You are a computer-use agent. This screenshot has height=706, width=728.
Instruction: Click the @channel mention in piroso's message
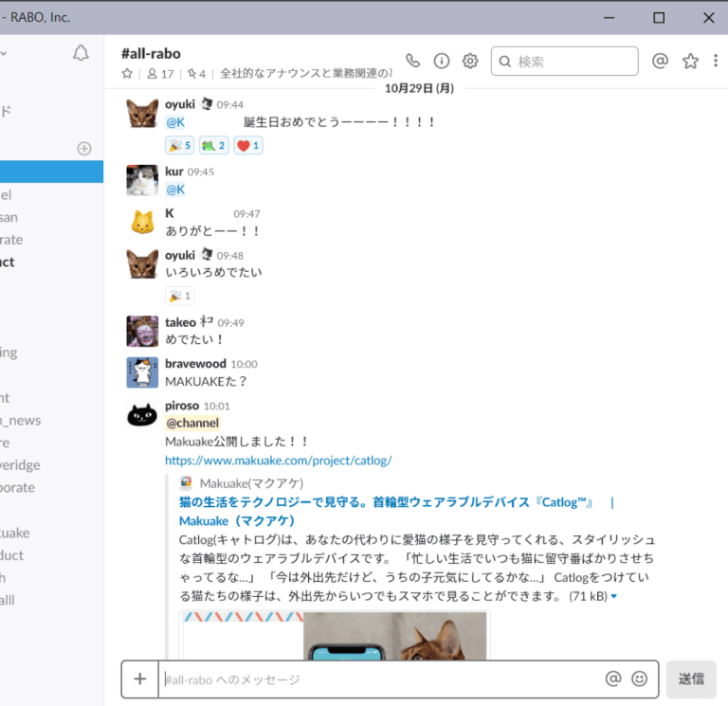192,423
